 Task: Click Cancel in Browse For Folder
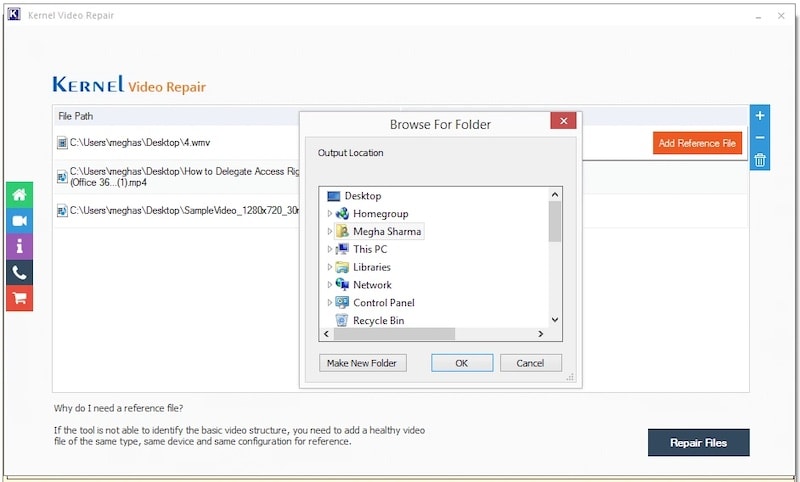click(531, 363)
